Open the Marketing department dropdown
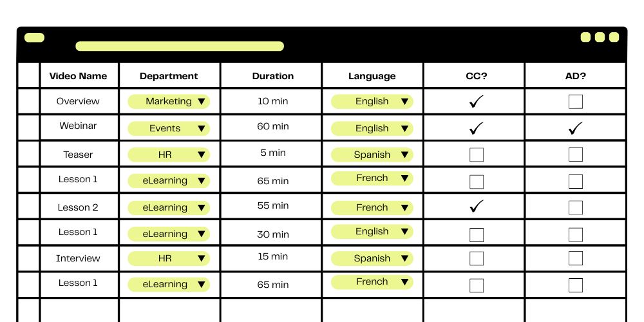 [x=169, y=102]
